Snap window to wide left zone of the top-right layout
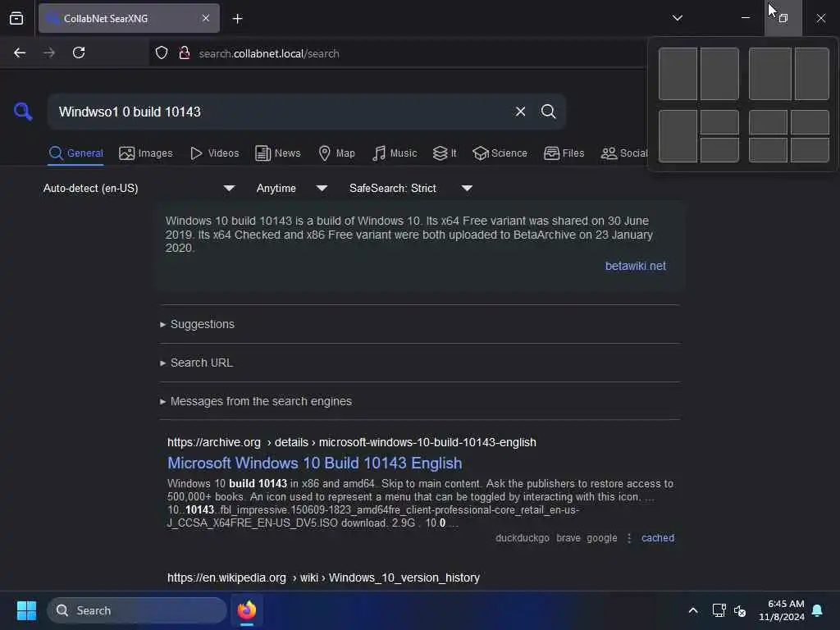The height and width of the screenshot is (630, 840). pyautogui.click(x=769, y=74)
